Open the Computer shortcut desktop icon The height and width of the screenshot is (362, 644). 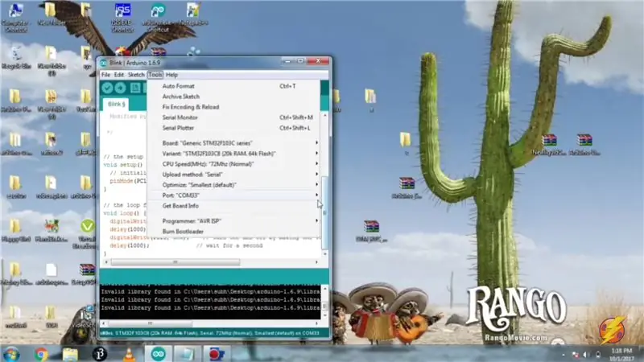[x=15, y=16]
